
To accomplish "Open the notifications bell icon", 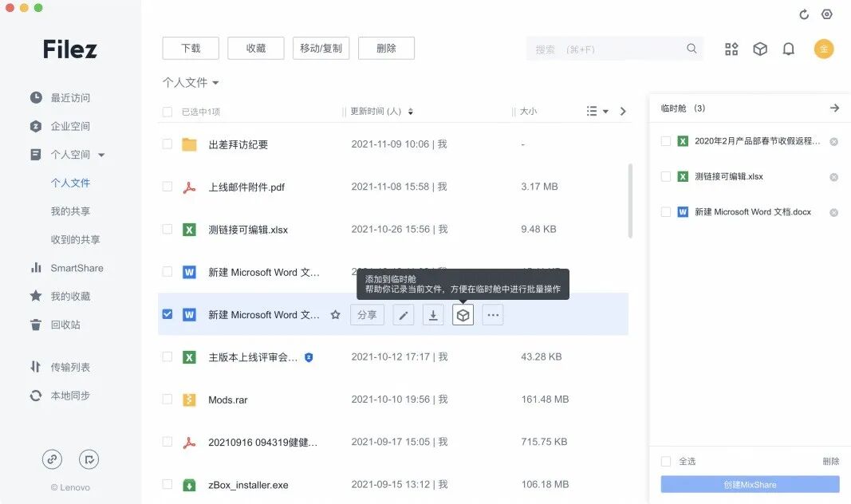I will (x=789, y=49).
